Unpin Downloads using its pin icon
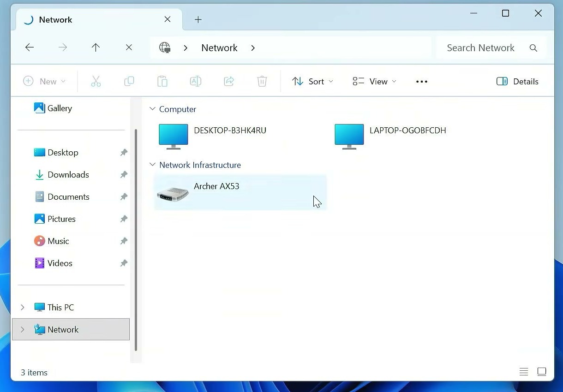Screen dimensions: 563x392 tap(124, 175)
